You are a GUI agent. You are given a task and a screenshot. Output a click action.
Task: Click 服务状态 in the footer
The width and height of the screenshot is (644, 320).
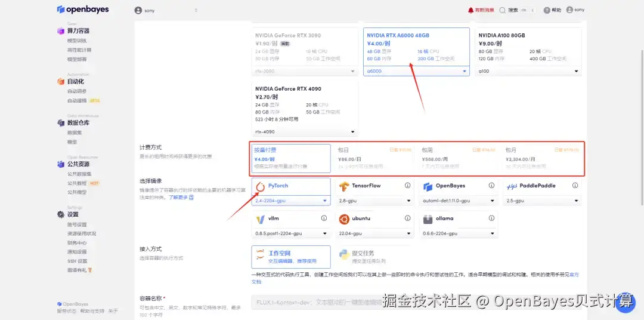(x=67, y=311)
